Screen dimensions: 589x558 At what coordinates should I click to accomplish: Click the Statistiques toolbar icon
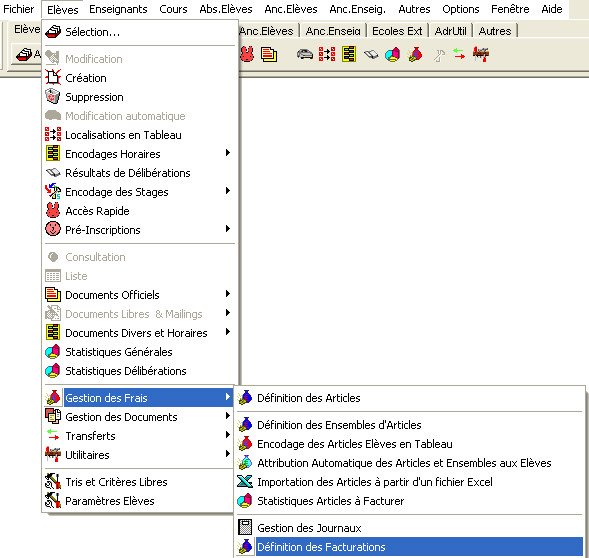[393, 54]
